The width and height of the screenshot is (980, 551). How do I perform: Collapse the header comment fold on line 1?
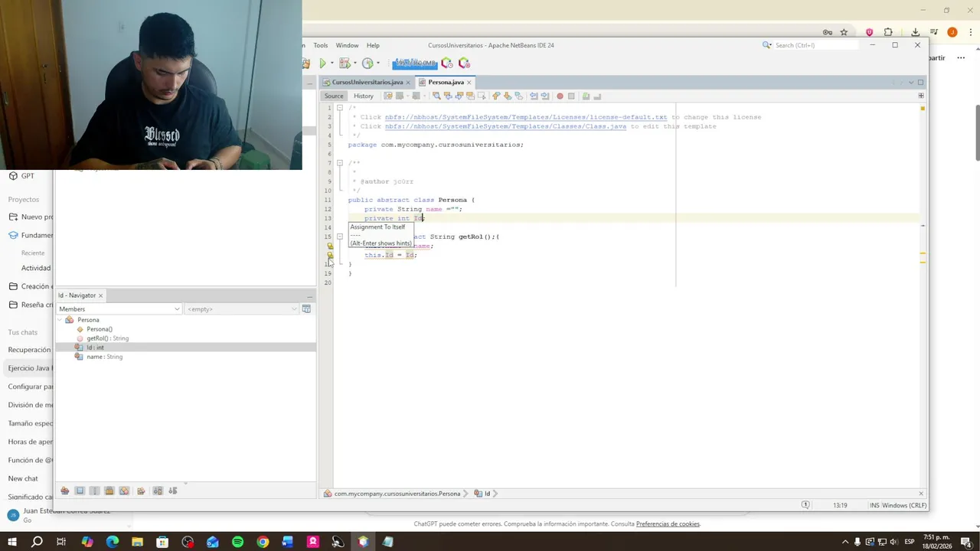point(339,108)
